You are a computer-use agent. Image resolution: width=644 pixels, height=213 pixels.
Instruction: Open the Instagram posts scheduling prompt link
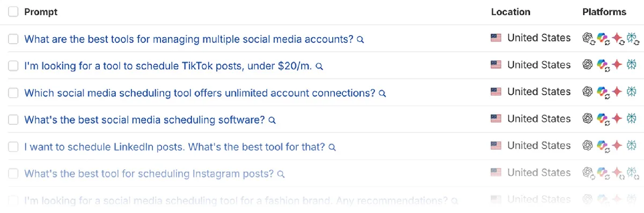click(149, 173)
